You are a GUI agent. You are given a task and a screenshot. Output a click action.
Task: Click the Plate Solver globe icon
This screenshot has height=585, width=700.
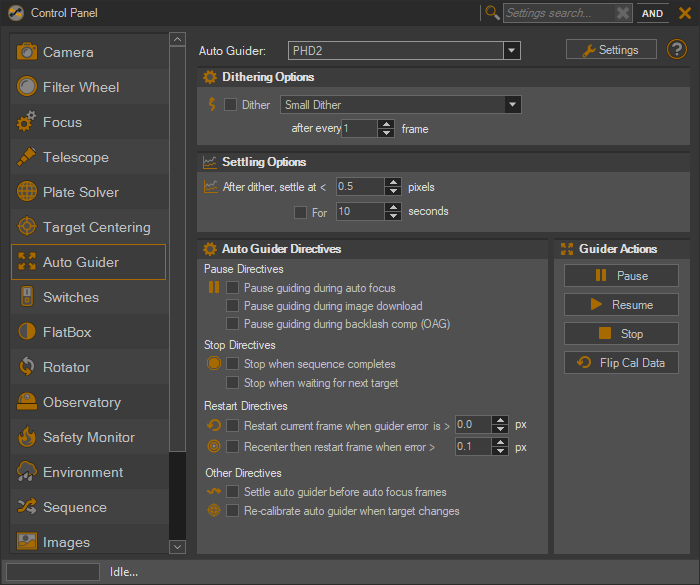click(x=27, y=192)
